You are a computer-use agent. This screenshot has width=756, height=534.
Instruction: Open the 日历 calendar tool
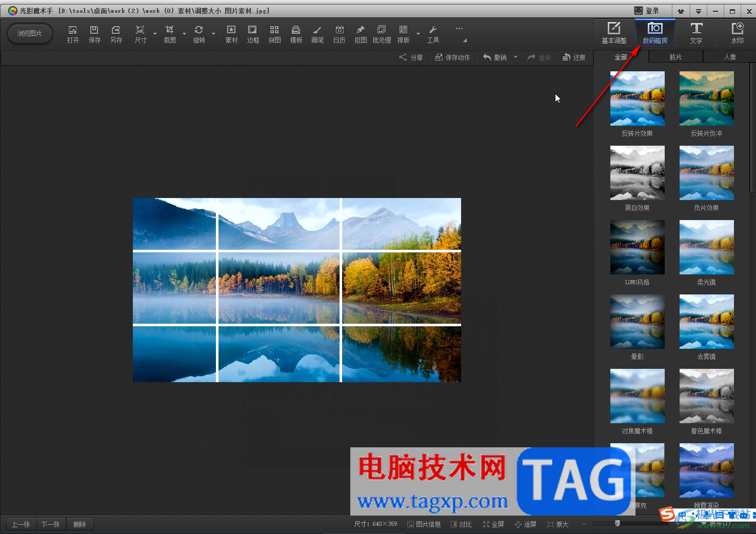[x=339, y=34]
